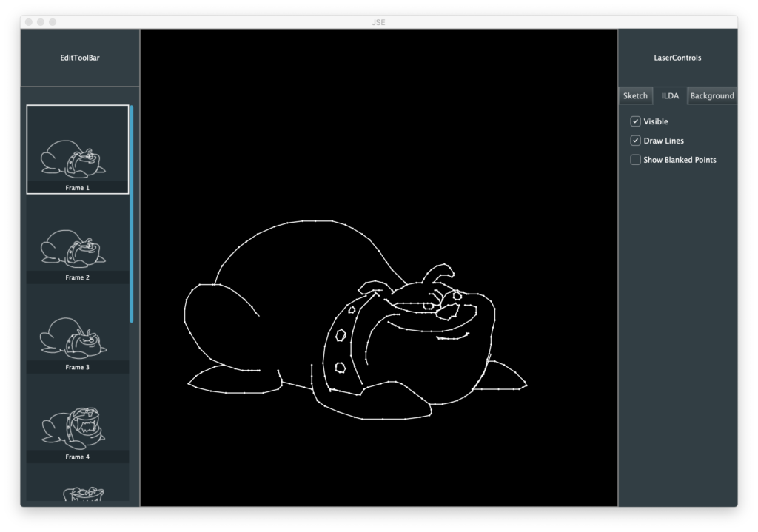Uncheck the Visible checkbox

635,121
